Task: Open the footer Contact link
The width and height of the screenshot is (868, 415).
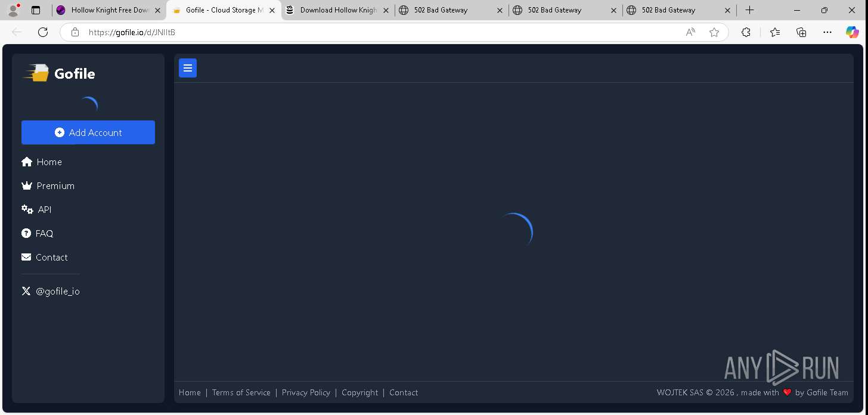Action: (404, 392)
